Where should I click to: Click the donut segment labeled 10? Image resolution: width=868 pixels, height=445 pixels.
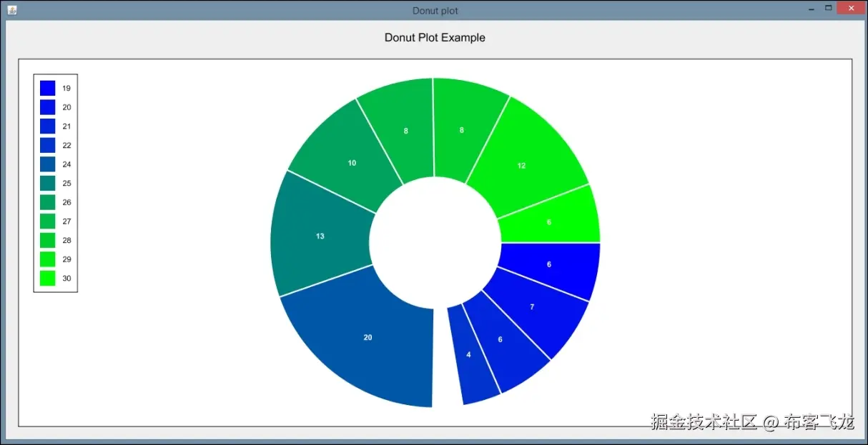(x=352, y=163)
